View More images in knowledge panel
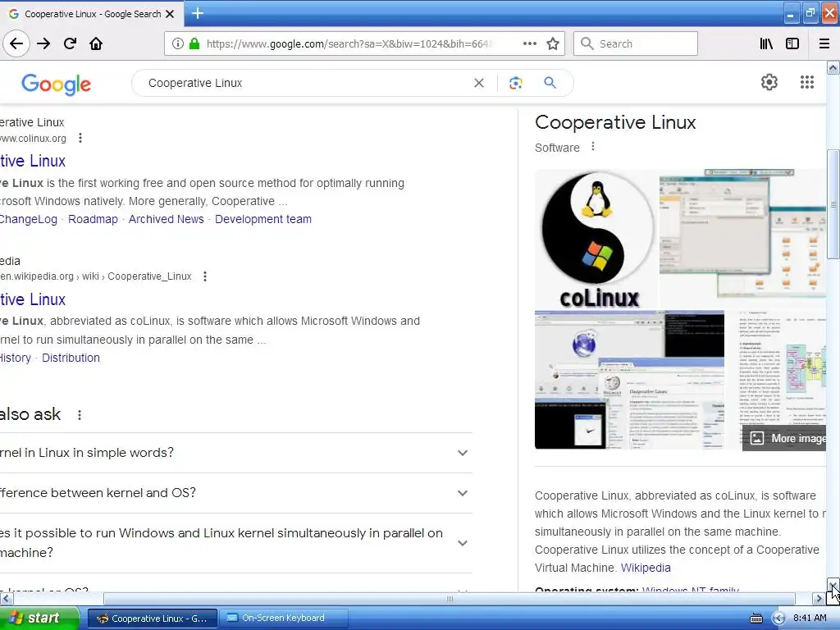840x630 pixels. pos(785,438)
